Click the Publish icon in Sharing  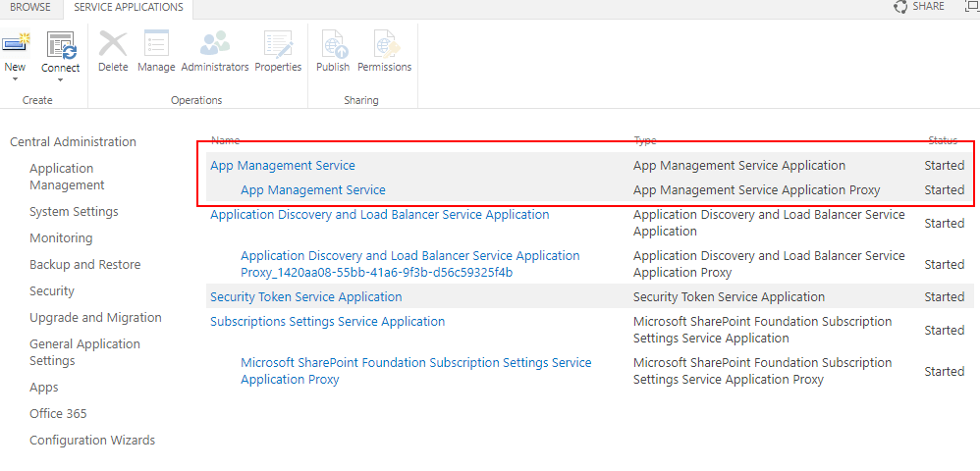click(333, 45)
